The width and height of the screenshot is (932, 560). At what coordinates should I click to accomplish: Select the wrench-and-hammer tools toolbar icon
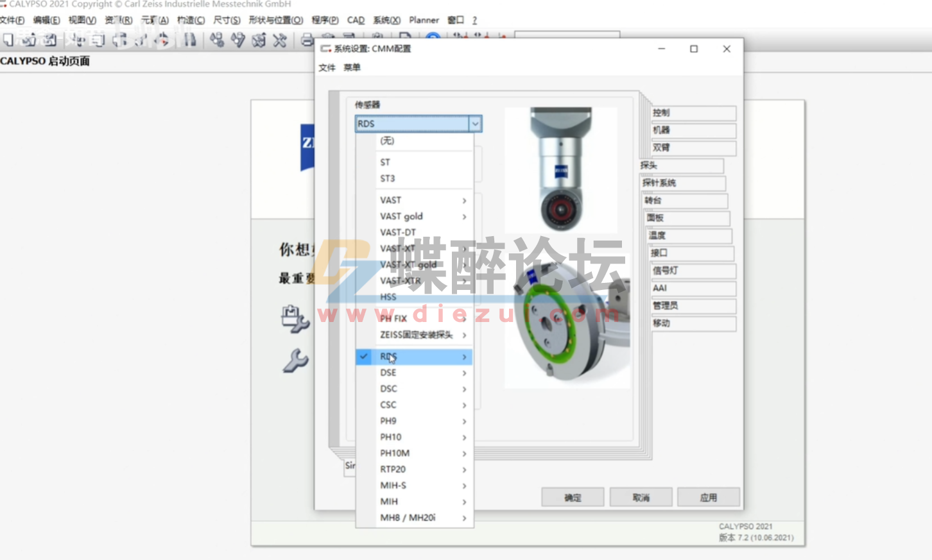coord(279,41)
